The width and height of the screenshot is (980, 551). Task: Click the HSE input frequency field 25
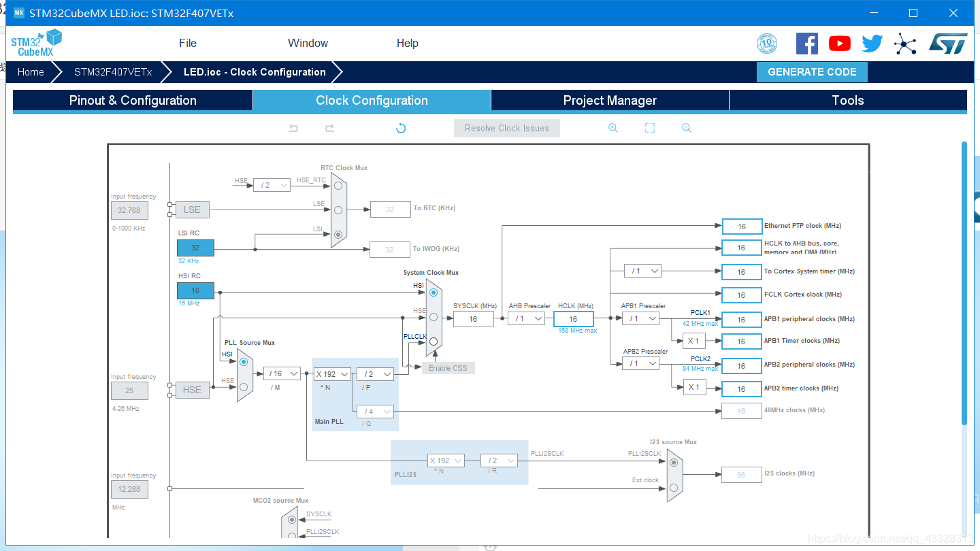click(x=129, y=390)
